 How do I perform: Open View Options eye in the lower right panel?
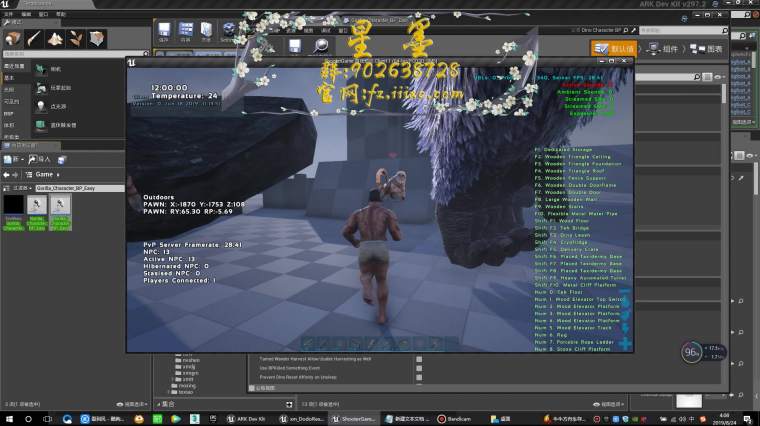click(608, 404)
